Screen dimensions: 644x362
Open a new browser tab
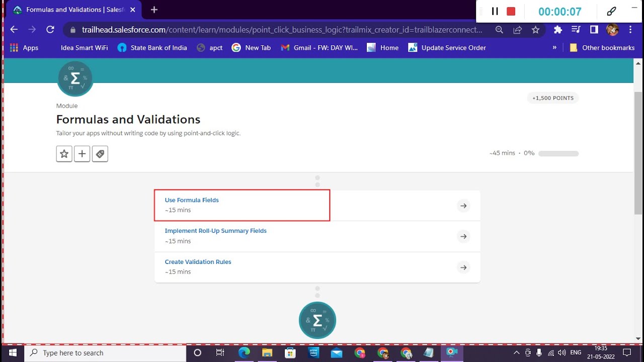tap(154, 10)
